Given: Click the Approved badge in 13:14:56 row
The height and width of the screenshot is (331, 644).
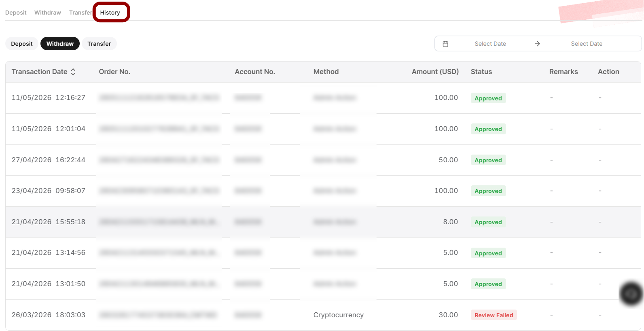Looking at the screenshot, I should pos(488,253).
